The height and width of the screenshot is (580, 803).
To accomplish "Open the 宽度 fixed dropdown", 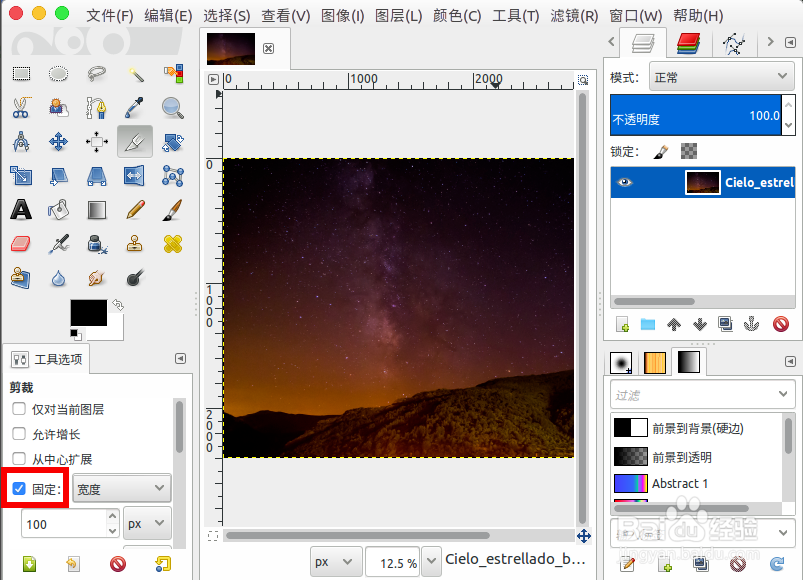I will click(x=122, y=488).
